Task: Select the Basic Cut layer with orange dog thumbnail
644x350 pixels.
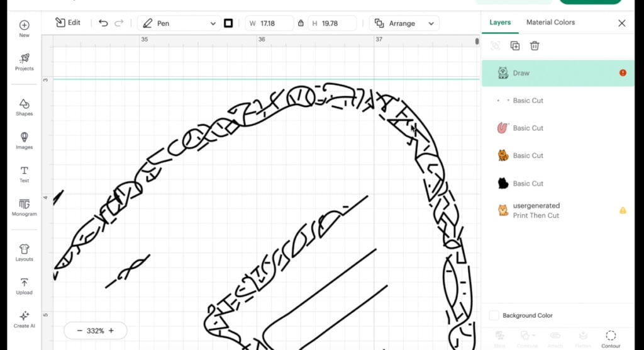Action: (x=558, y=155)
